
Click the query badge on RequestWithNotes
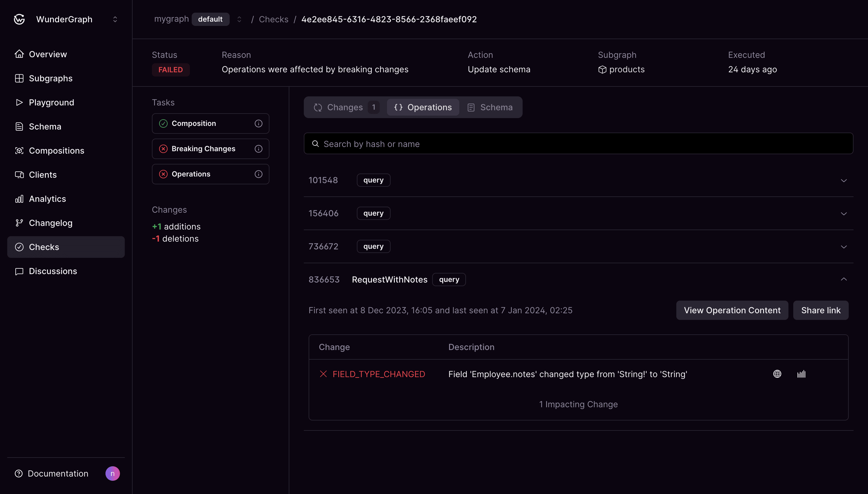pyautogui.click(x=449, y=280)
